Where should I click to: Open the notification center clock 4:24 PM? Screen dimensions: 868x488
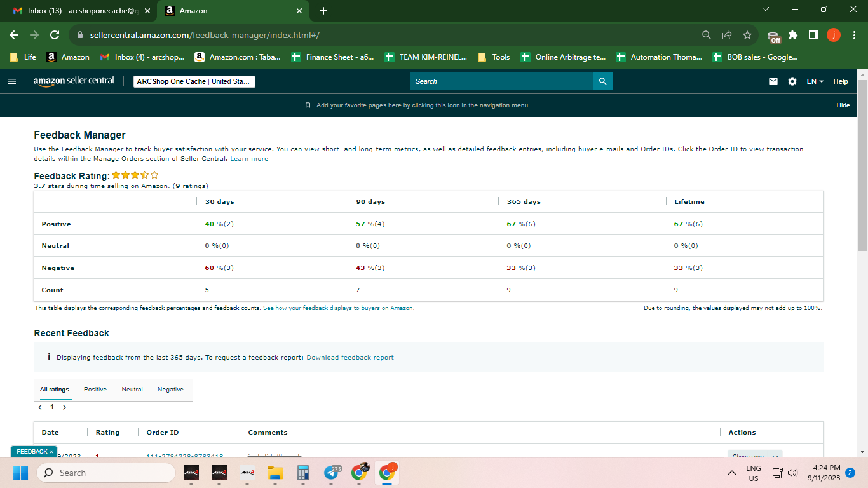click(x=824, y=473)
